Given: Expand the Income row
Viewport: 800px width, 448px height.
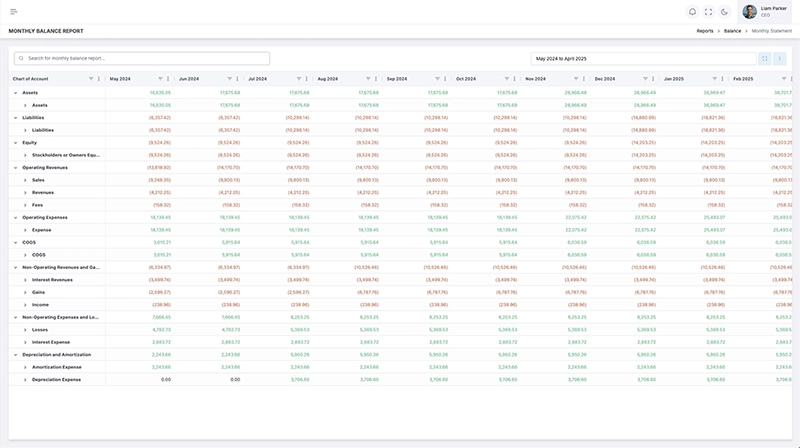Looking at the screenshot, I should pos(25,305).
